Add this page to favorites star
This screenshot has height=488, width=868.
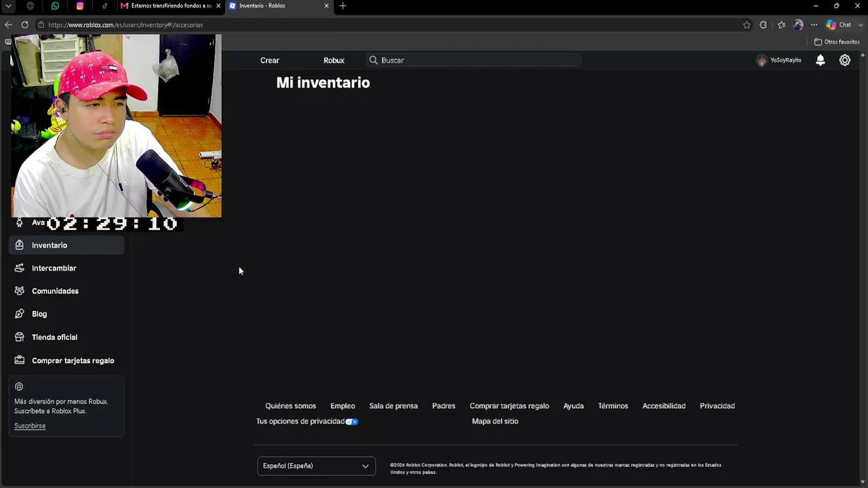[x=747, y=25]
